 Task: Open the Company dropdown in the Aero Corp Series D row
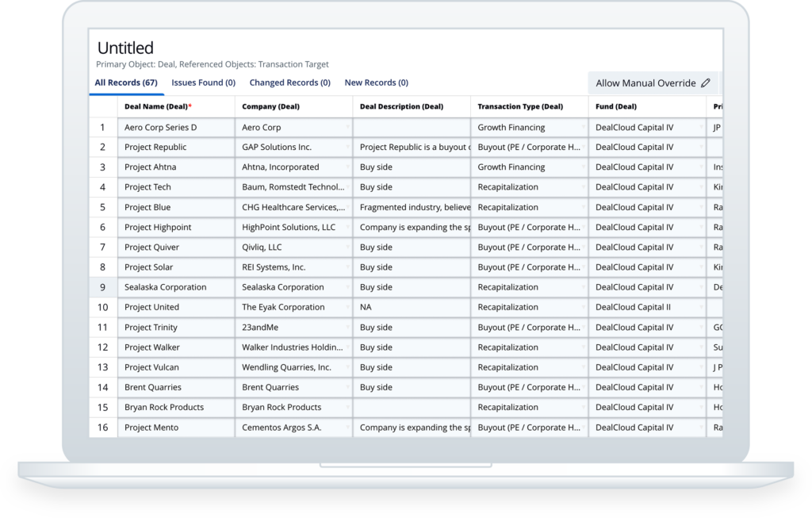347,128
